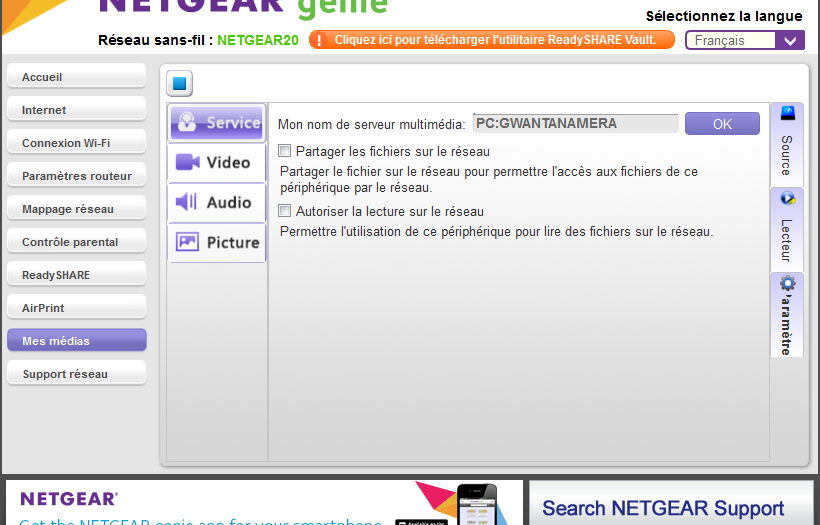Open Connexion Wi-Fi section

click(x=76, y=143)
